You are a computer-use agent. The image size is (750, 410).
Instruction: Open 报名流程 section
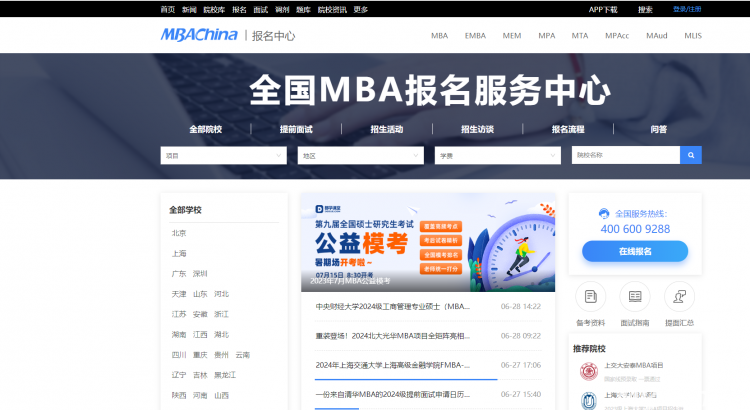tap(568, 129)
